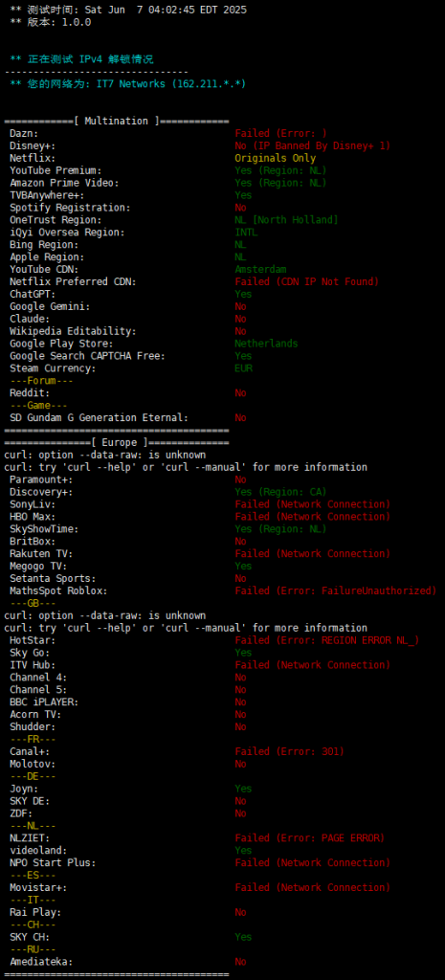Screen dimensions: 445x980
Task: Click the Multination section header
Action: (116, 121)
